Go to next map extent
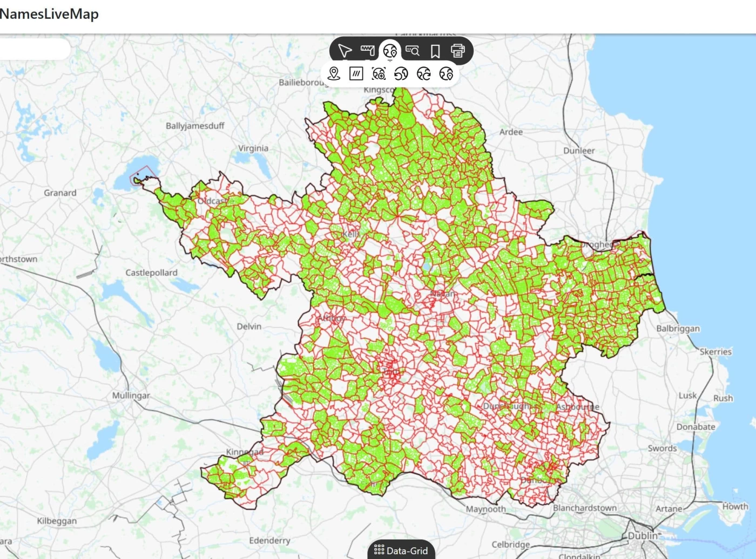756x559 pixels. [424, 73]
